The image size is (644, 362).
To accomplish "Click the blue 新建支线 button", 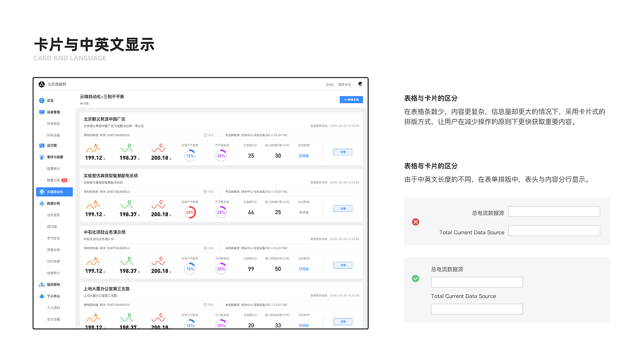I will [x=351, y=100].
